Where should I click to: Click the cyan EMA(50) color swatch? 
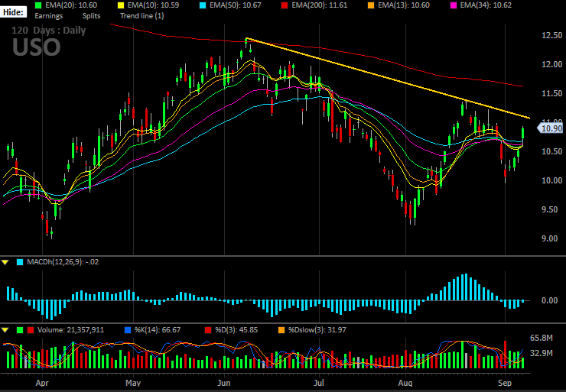203,5
